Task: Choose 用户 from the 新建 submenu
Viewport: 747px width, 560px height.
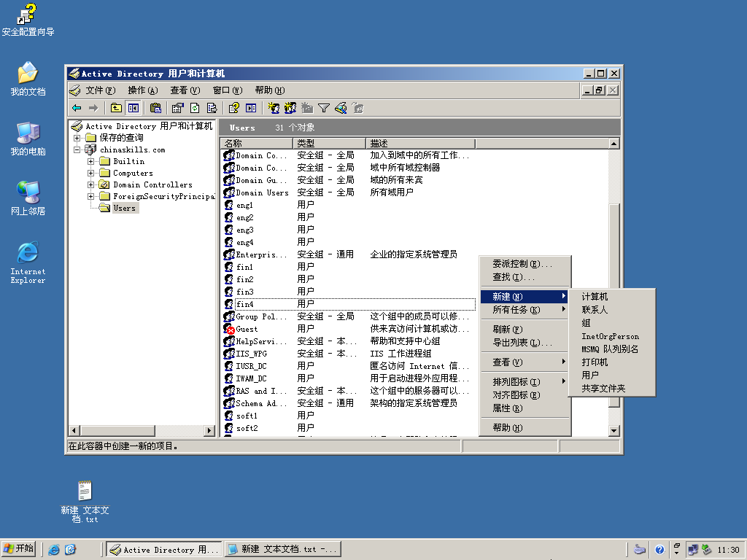Action: [612, 375]
